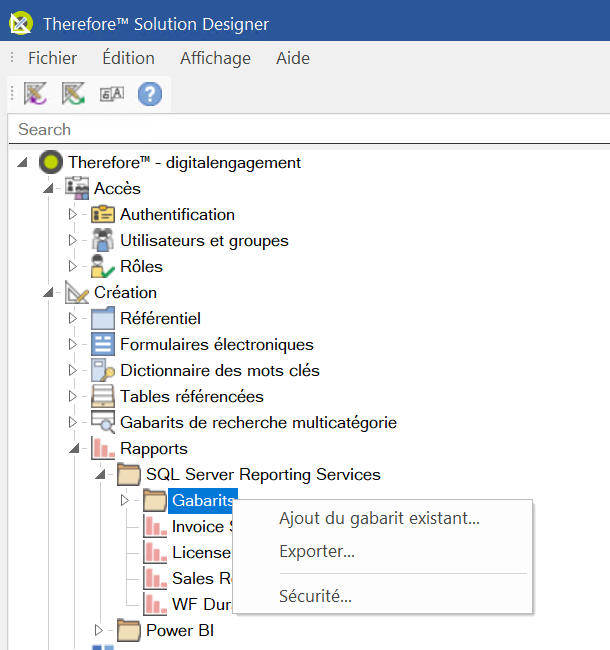Open the blue help question mark icon
Image resolution: width=610 pixels, height=650 pixels.
pyautogui.click(x=150, y=94)
